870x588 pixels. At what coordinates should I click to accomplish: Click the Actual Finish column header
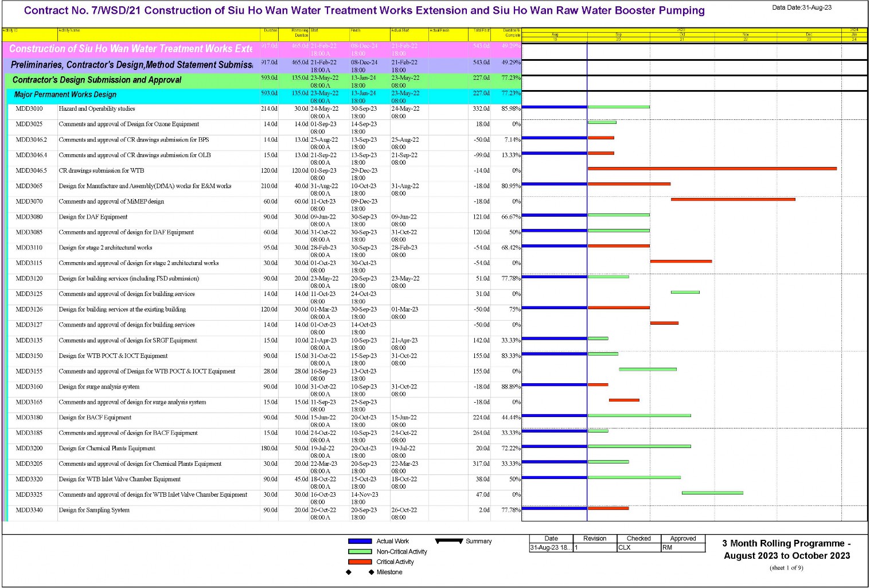pos(448,34)
